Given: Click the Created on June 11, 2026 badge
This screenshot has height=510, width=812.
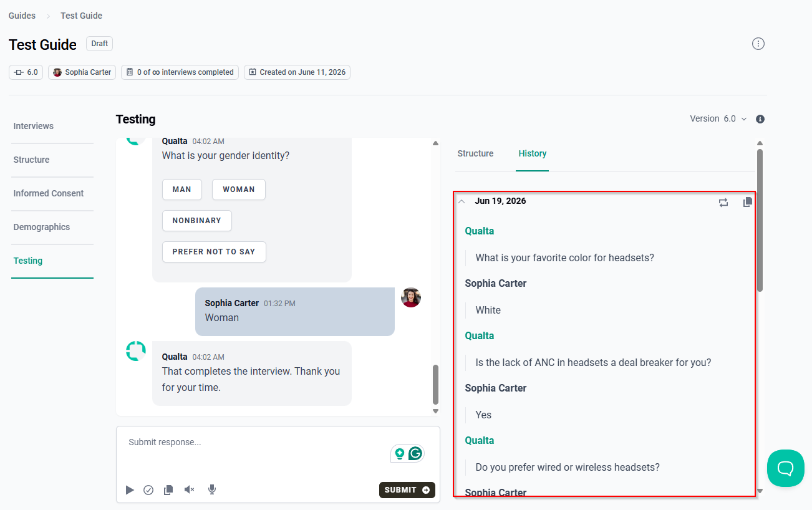Looking at the screenshot, I should point(297,72).
